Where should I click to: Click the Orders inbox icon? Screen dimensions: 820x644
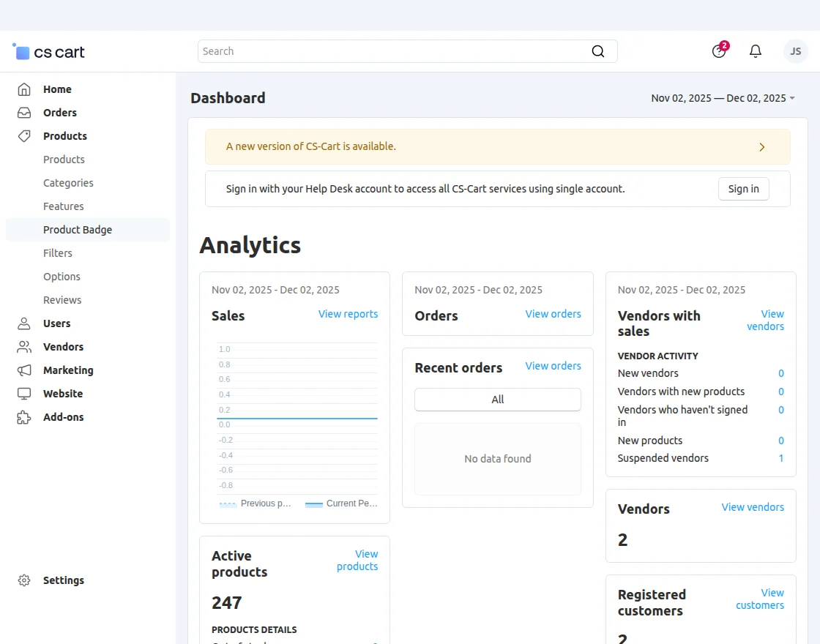[x=24, y=113]
